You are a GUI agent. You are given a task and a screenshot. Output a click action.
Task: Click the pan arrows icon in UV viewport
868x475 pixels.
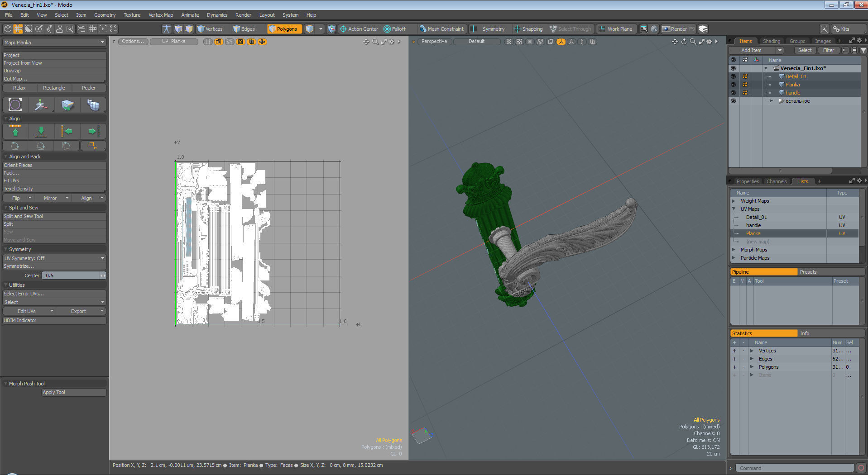[x=366, y=42]
